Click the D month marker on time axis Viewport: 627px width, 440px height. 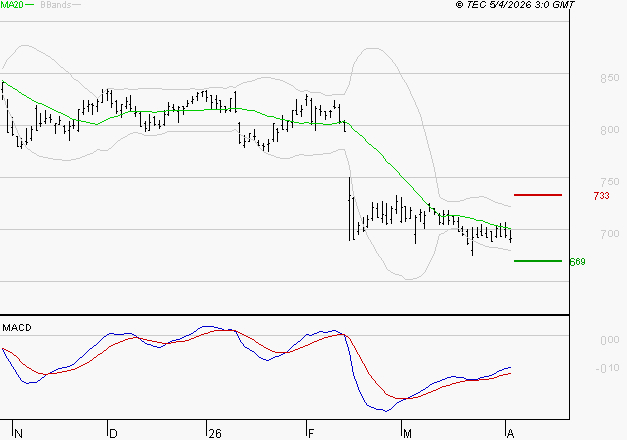click(113, 434)
